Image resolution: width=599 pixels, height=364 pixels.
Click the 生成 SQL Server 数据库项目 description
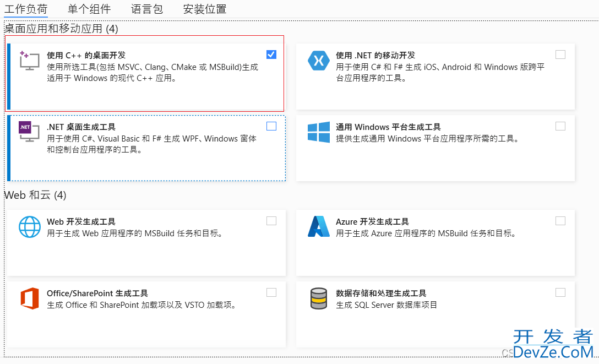coord(386,305)
